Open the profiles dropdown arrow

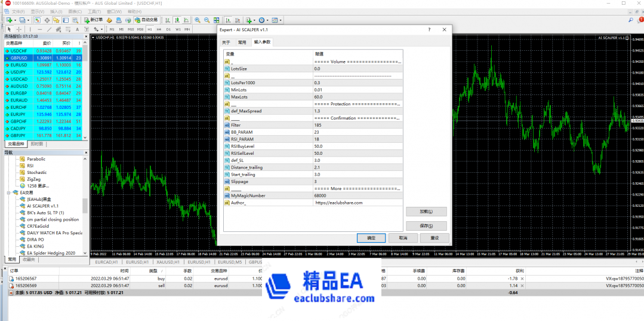point(29,20)
